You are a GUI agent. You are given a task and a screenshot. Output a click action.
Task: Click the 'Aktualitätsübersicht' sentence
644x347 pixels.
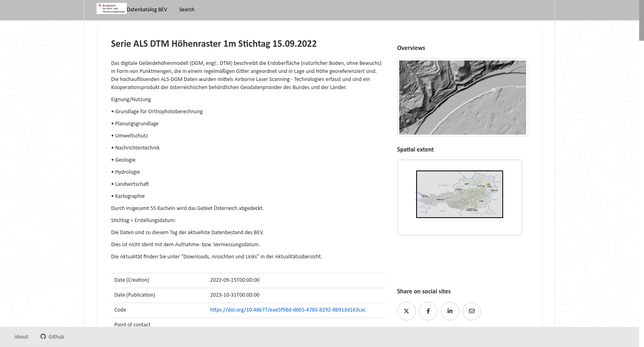click(x=217, y=257)
